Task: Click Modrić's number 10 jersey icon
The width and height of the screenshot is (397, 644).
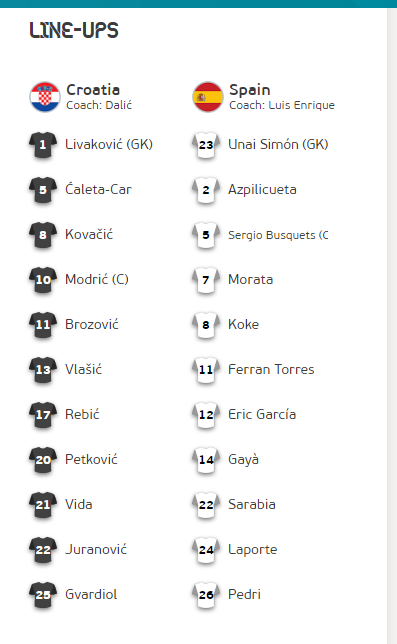Action: [x=43, y=280]
